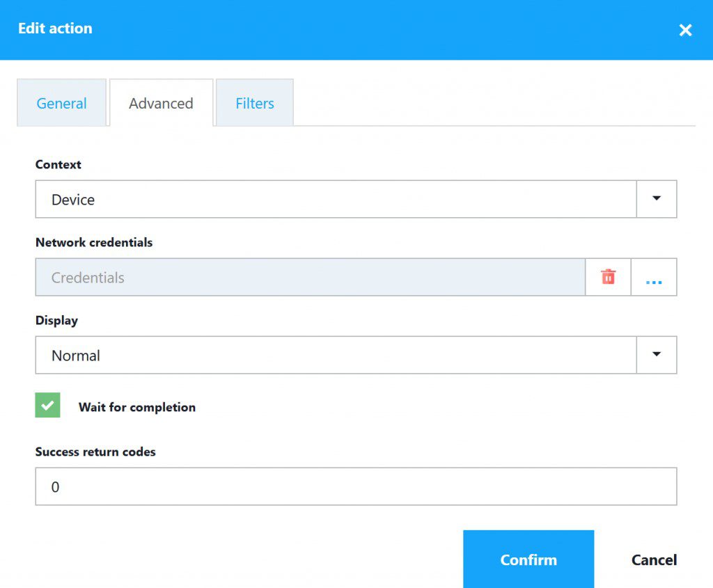The width and height of the screenshot is (713, 588).
Task: Cancel the Edit action dialog
Action: point(653,559)
